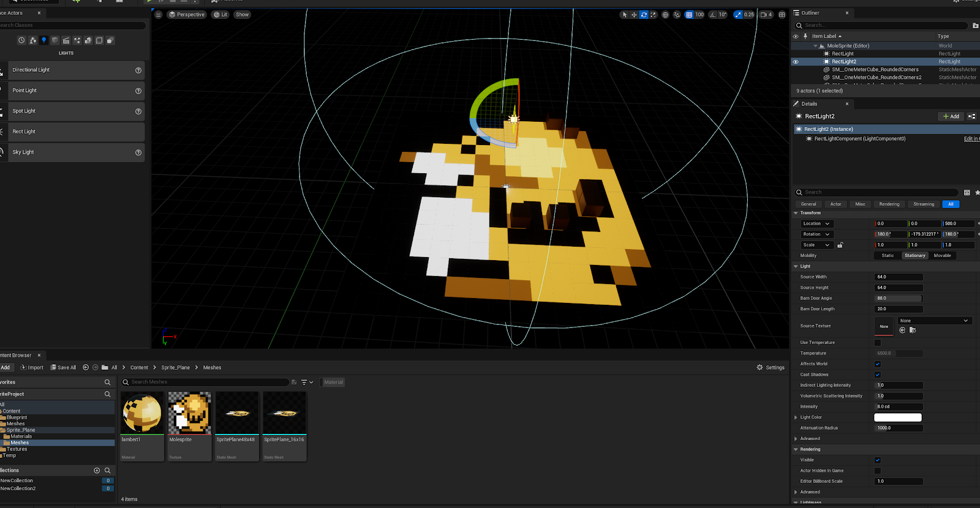Select Lights bulb category icon
Viewport: 980px width, 508px height.
point(43,40)
